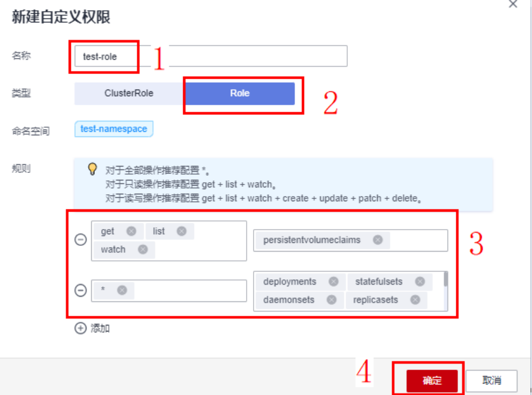Open the resources dropdown containing persistentvolumeclaims
The image size is (532, 395).
pos(351,241)
